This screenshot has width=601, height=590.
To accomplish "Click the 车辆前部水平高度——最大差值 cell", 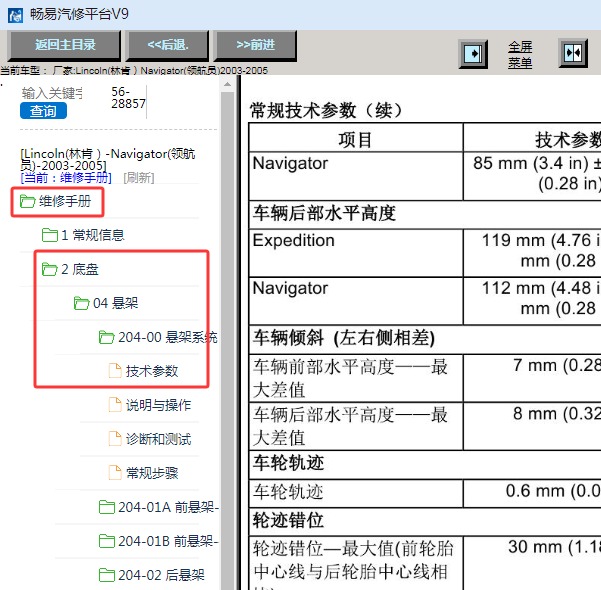I will (356, 378).
